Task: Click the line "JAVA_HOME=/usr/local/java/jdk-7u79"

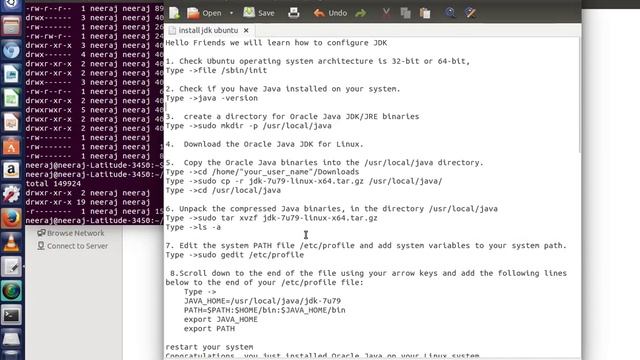Action: [x=262, y=301]
